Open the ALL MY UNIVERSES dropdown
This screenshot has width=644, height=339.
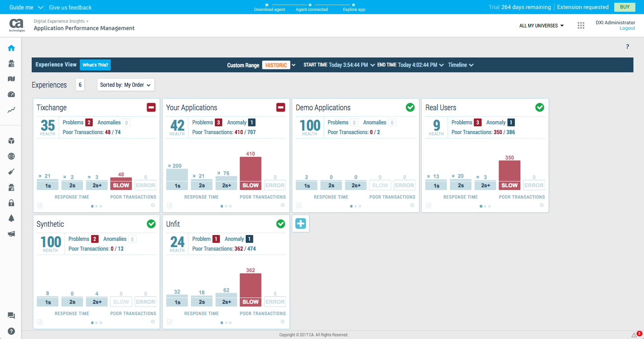541,26
